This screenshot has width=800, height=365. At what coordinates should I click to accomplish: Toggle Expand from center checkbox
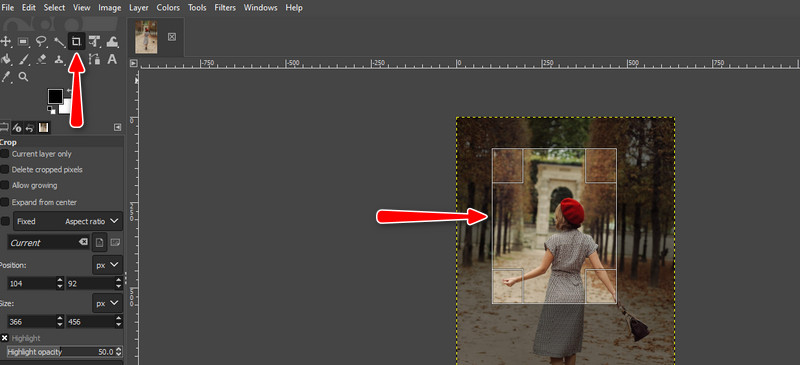tap(4, 202)
